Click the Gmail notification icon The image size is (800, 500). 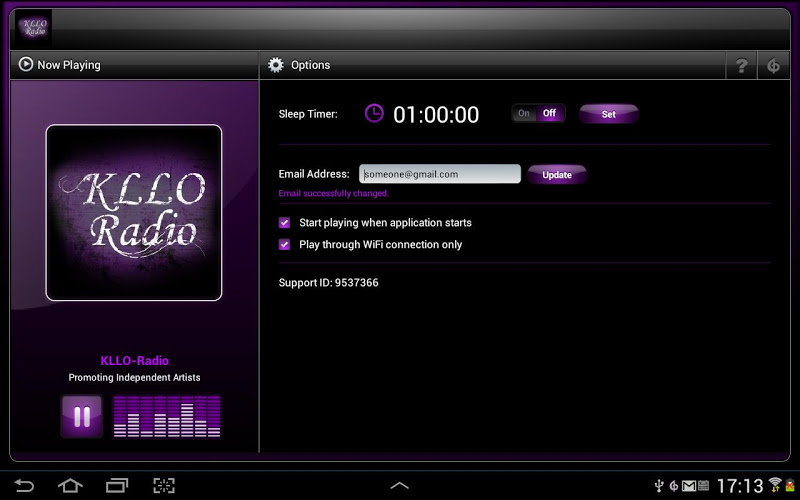coord(688,486)
